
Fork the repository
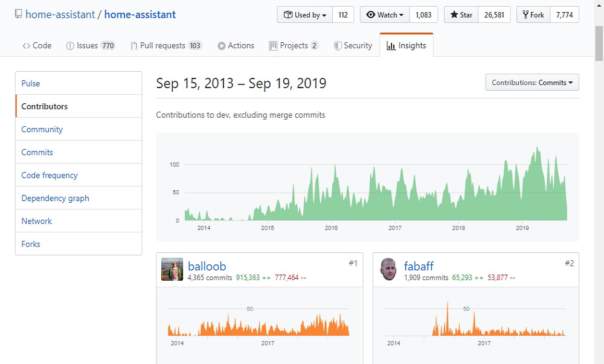pos(533,14)
